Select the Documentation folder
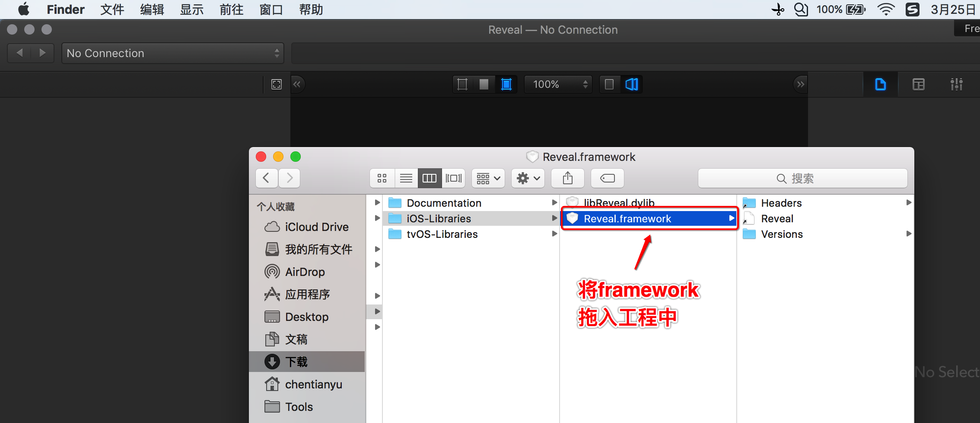The image size is (980, 423). pyautogui.click(x=471, y=203)
